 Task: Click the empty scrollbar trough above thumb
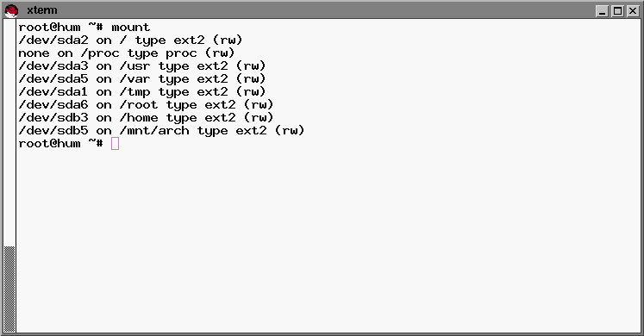9,132
